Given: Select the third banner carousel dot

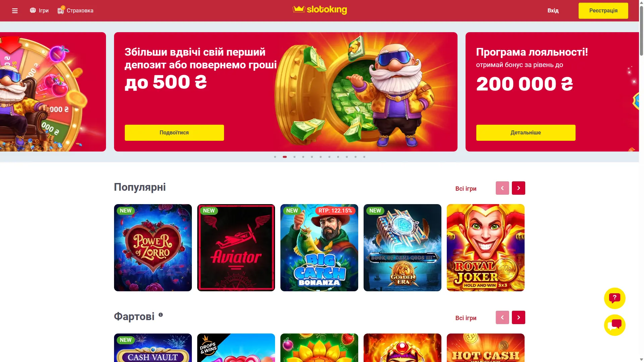Looking at the screenshot, I should tap(294, 157).
